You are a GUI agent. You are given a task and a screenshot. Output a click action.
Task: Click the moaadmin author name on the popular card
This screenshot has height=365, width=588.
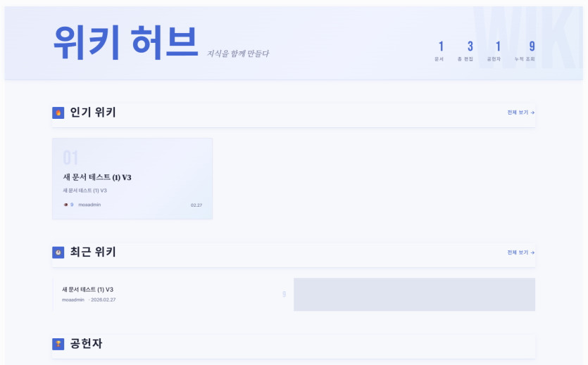[x=89, y=205]
